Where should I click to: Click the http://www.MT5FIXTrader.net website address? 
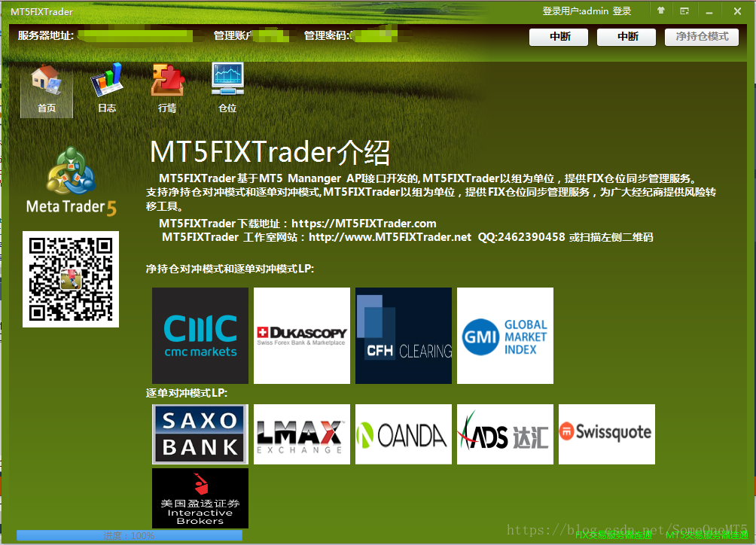[x=390, y=237]
